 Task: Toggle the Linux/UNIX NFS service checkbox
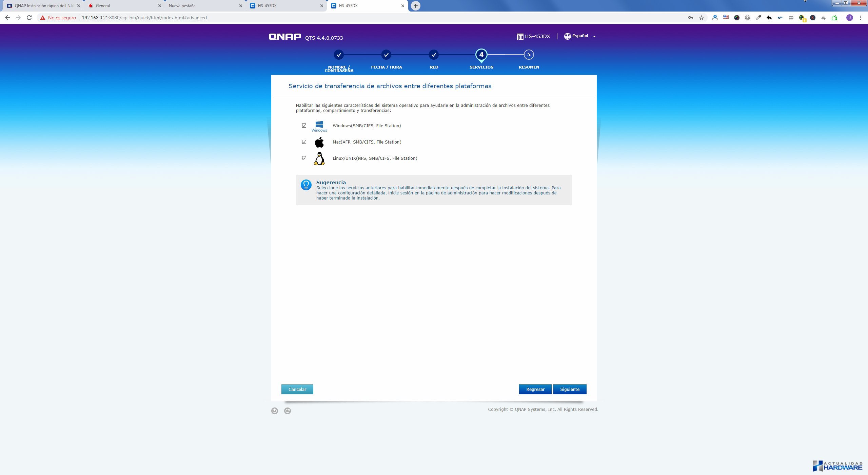[x=304, y=158]
